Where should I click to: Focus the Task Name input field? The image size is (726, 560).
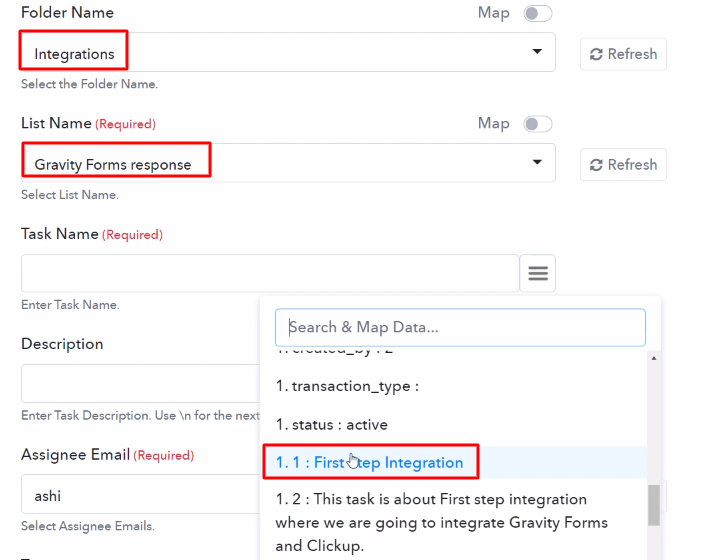(x=270, y=273)
